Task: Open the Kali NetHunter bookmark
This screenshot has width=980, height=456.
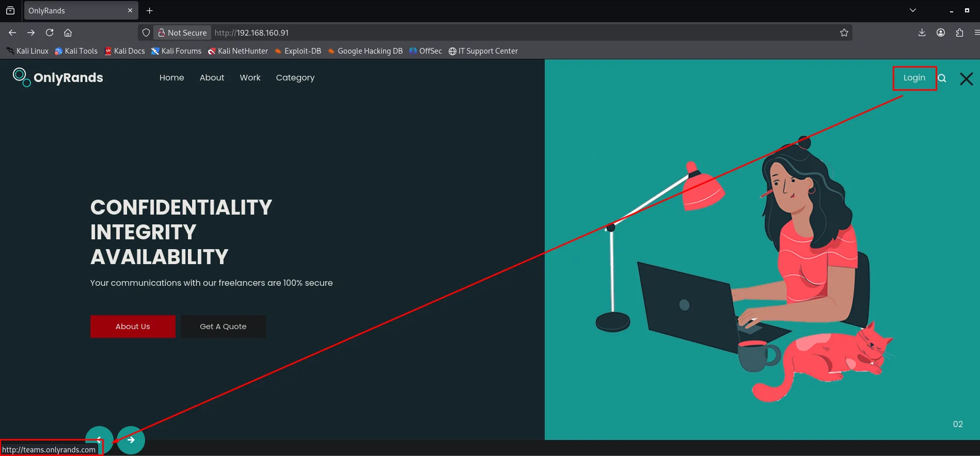Action: (238, 51)
